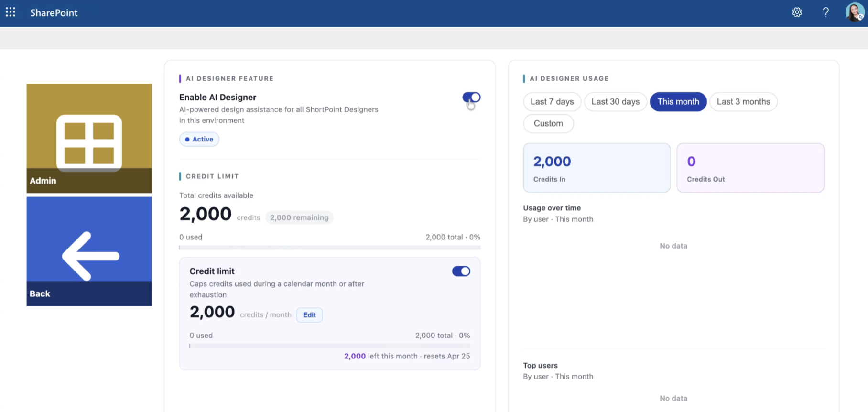Click the AI DESIGNER USAGE heading
Screen dimensions: 868x412
(569, 79)
